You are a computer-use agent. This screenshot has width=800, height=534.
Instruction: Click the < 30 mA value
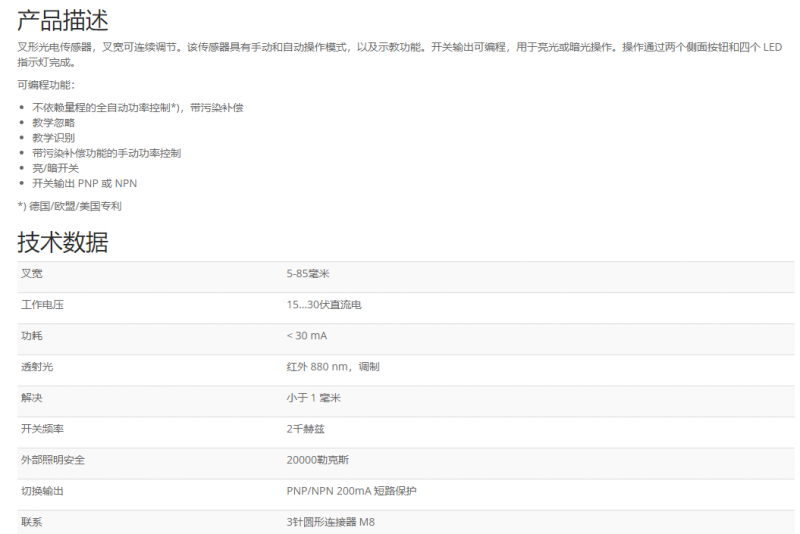click(306, 336)
